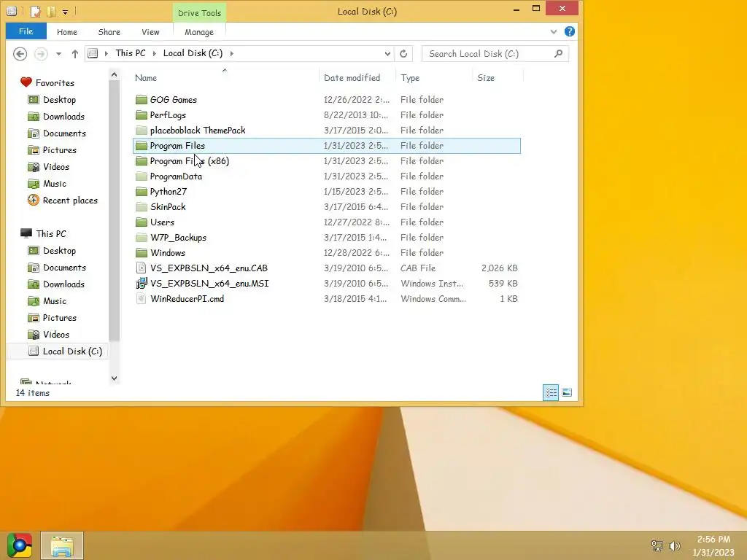This screenshot has width=747, height=560.
Task: Select the W7P_Backups folder
Action: click(x=327, y=237)
